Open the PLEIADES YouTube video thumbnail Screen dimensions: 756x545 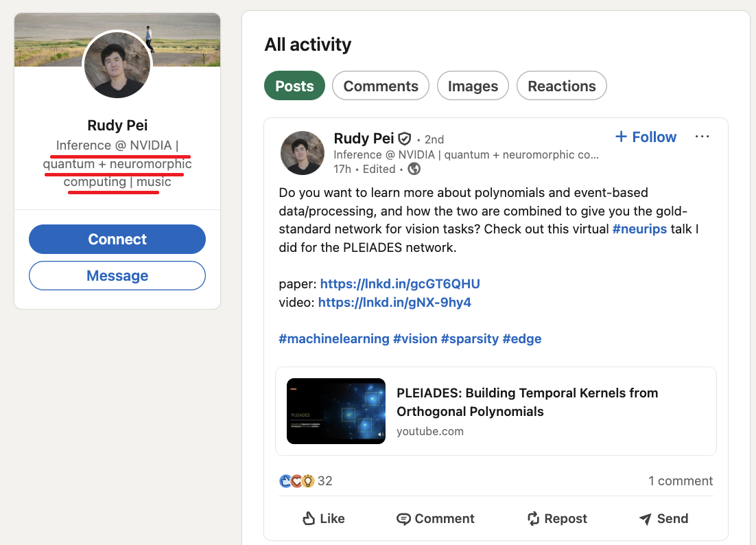coord(336,411)
